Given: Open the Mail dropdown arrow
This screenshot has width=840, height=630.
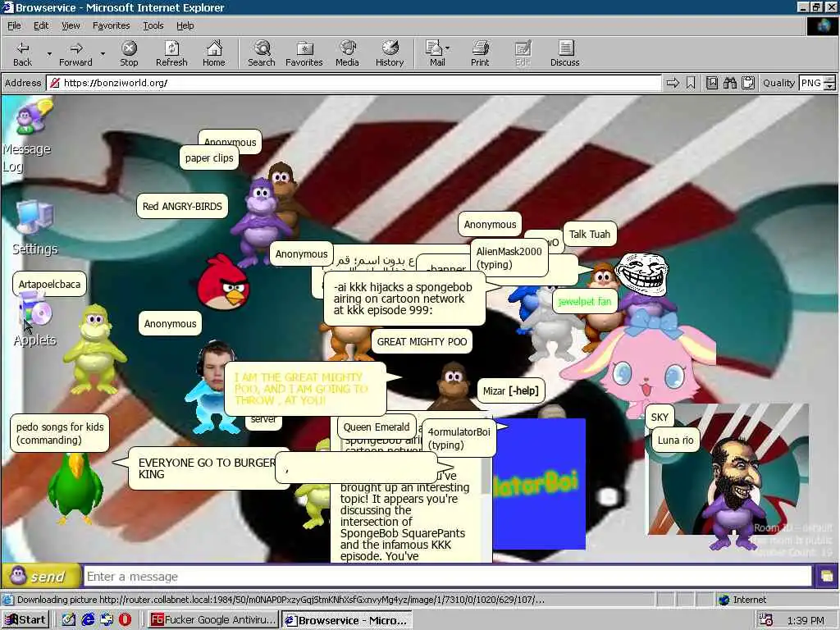Looking at the screenshot, I should coord(448,48).
